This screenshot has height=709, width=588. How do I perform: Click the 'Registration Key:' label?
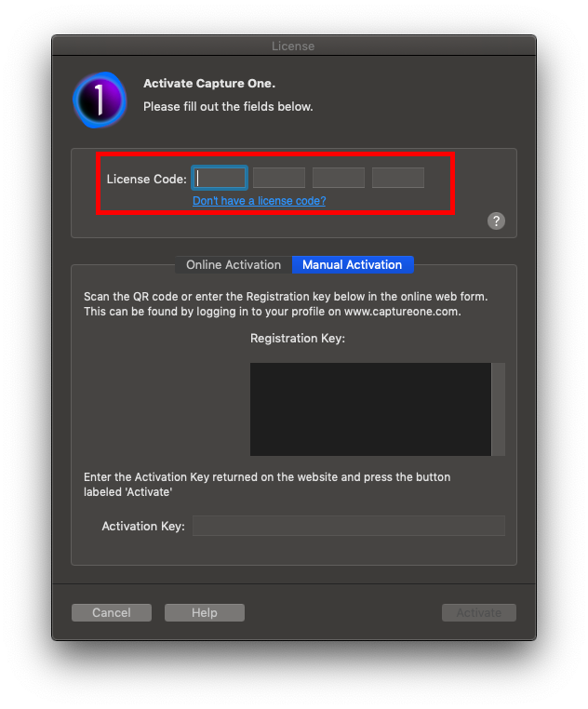298,339
